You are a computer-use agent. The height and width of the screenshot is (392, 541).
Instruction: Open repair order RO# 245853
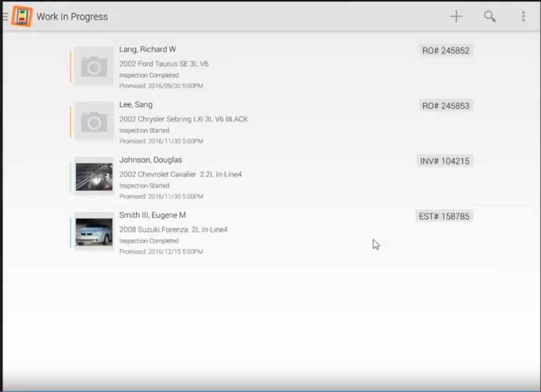pos(445,105)
